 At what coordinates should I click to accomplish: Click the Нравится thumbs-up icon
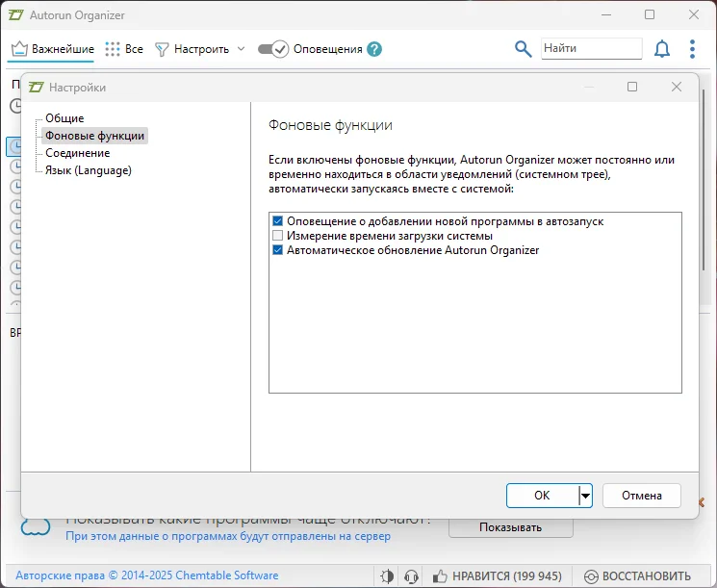(x=440, y=576)
